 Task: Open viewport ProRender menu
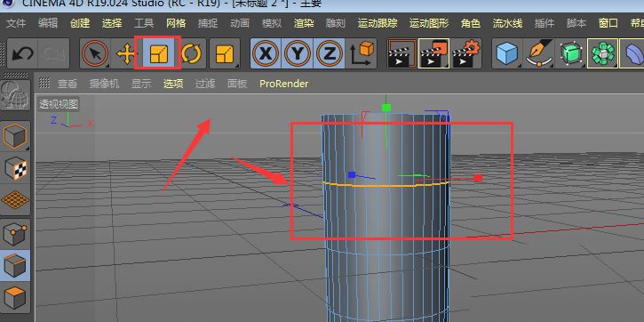click(283, 84)
